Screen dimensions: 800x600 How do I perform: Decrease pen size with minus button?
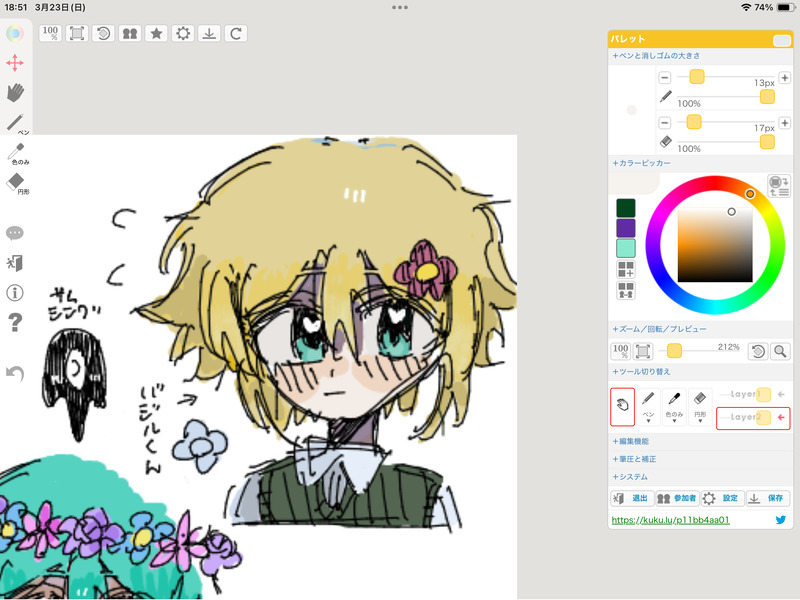[x=664, y=78]
